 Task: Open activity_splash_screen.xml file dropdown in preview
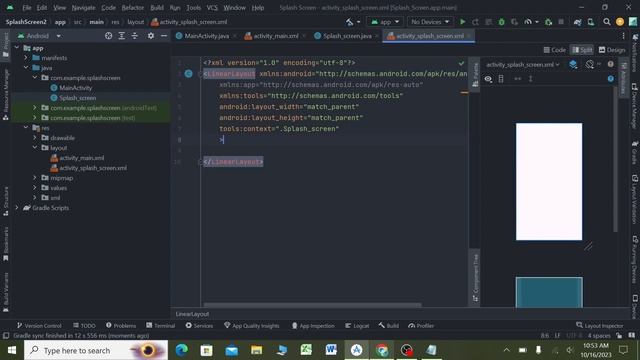522,64
